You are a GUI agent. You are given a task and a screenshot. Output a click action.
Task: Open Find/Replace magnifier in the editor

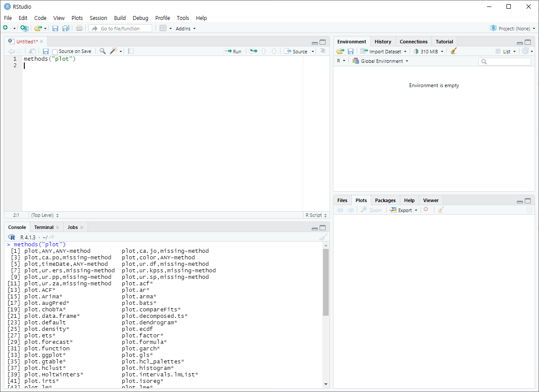102,51
